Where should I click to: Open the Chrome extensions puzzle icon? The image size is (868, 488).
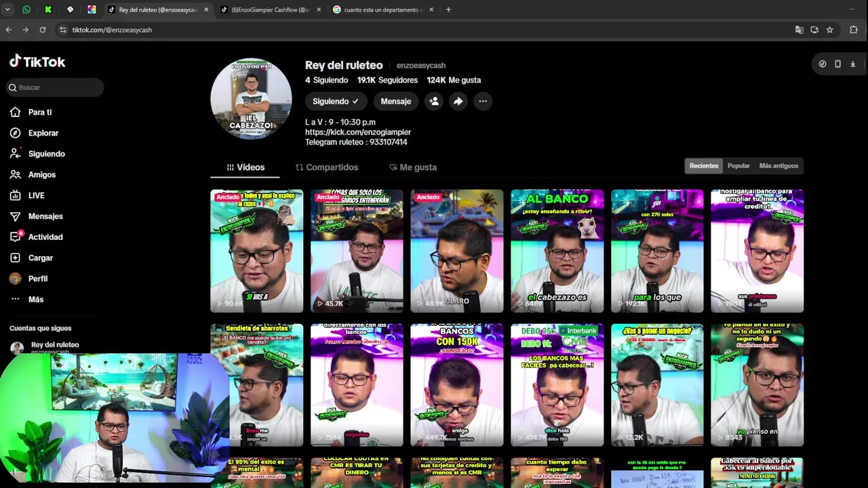(854, 30)
